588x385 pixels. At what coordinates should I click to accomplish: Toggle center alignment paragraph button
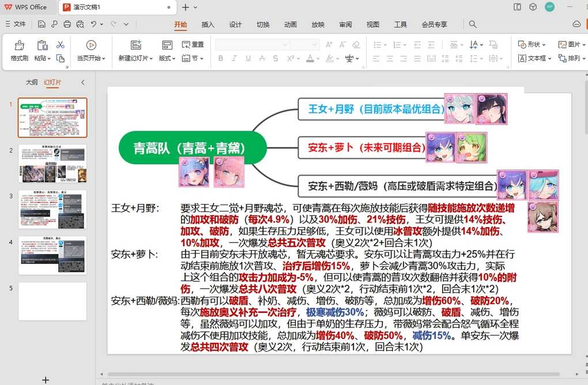click(390, 58)
